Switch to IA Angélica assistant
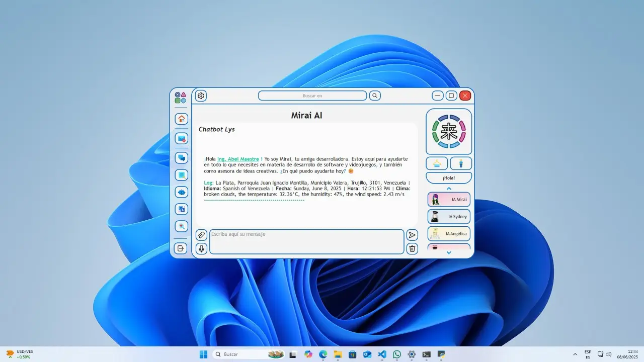The image size is (644, 362). (449, 234)
